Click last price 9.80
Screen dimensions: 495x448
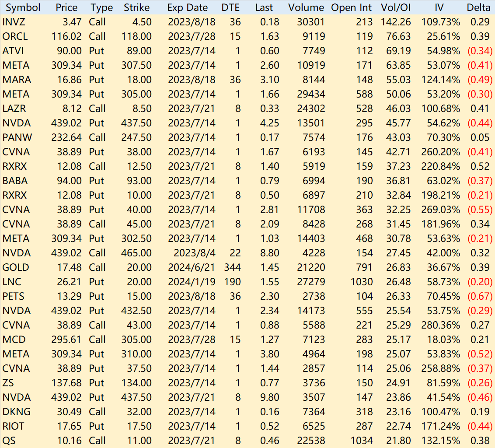270,397
